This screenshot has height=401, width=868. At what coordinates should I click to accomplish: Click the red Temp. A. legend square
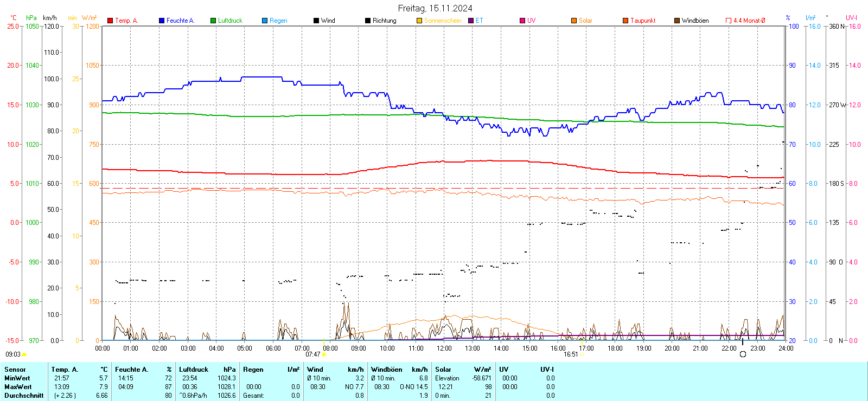pos(110,21)
